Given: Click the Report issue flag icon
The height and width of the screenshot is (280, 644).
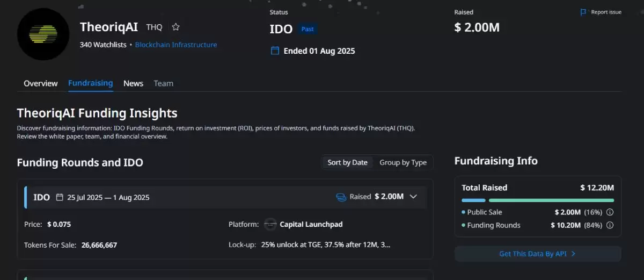Looking at the screenshot, I should 583,12.
